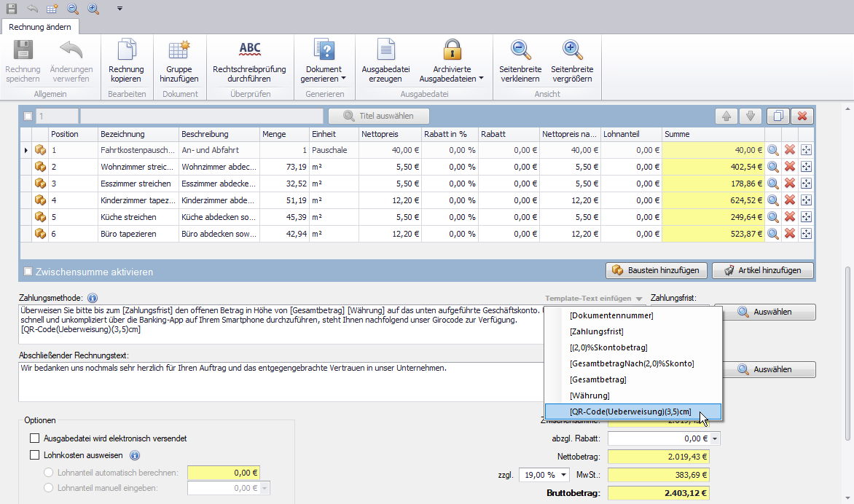The width and height of the screenshot is (854, 504).
Task: Enable Ausgabedatei wird elektronisch versendet
Action: pyautogui.click(x=35, y=438)
